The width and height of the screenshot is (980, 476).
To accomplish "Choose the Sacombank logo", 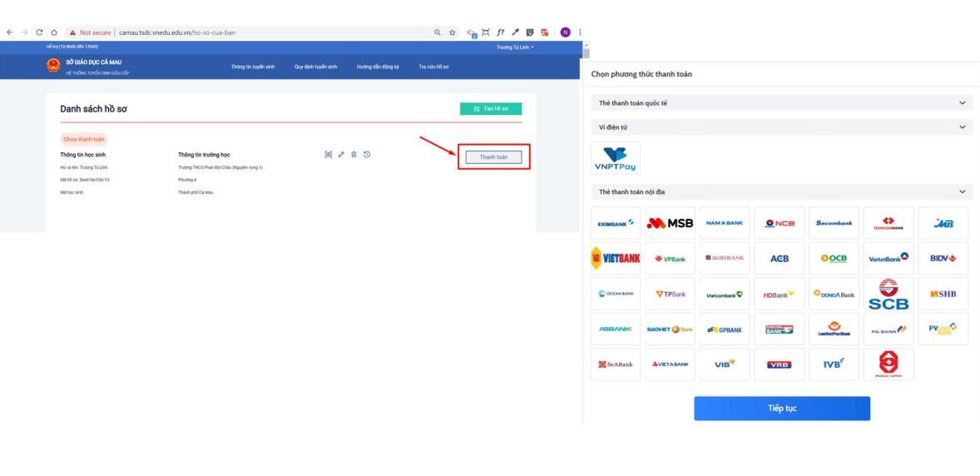I will click(x=834, y=223).
